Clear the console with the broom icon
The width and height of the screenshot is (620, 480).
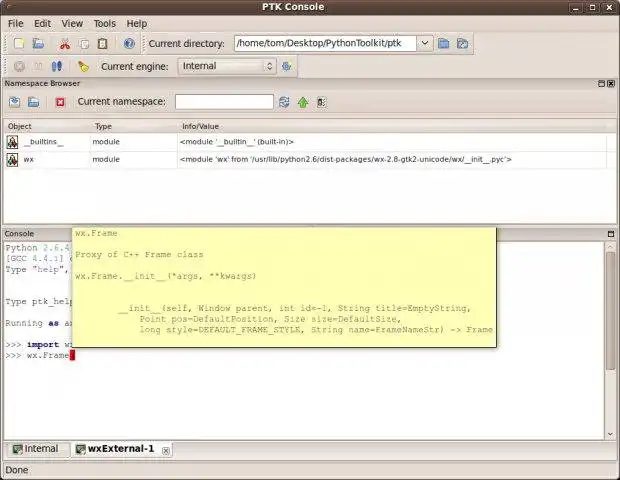(x=83, y=66)
